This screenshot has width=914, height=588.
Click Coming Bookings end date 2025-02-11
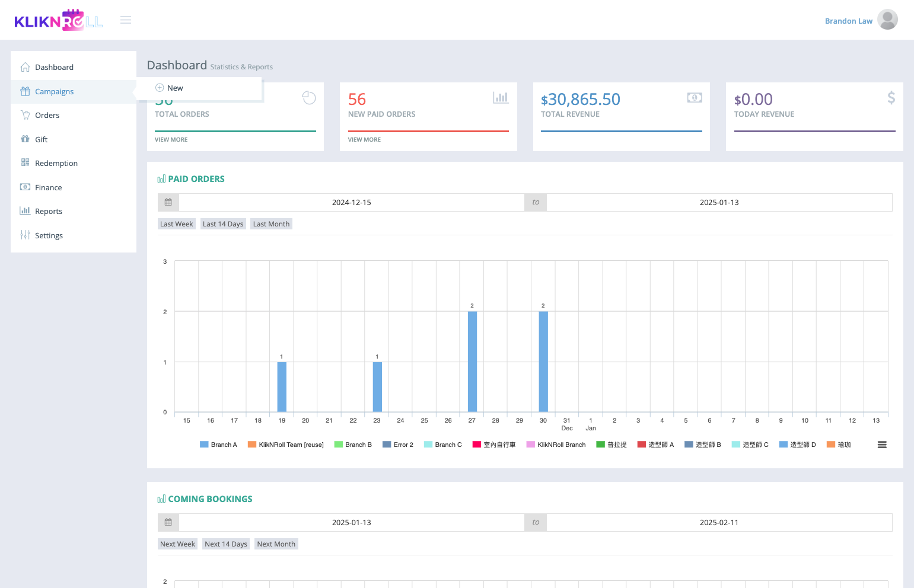point(719,522)
